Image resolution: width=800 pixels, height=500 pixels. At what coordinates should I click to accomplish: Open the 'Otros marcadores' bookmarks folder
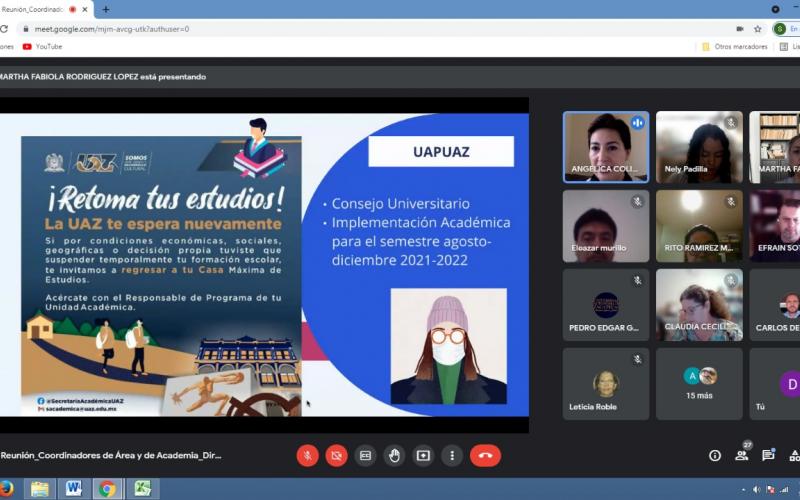coord(735,46)
